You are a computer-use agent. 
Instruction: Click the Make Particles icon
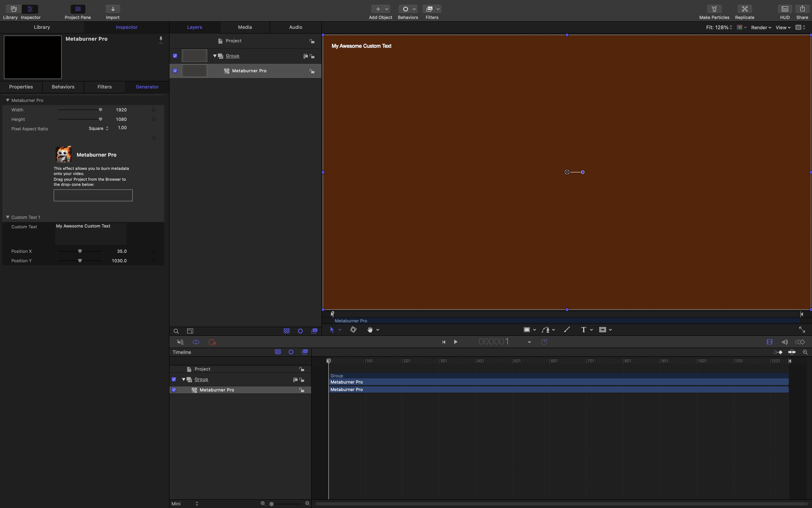[x=714, y=9]
